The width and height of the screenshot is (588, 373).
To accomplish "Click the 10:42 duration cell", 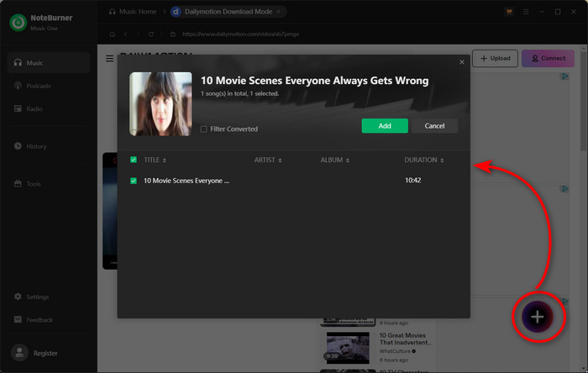I will coord(413,181).
